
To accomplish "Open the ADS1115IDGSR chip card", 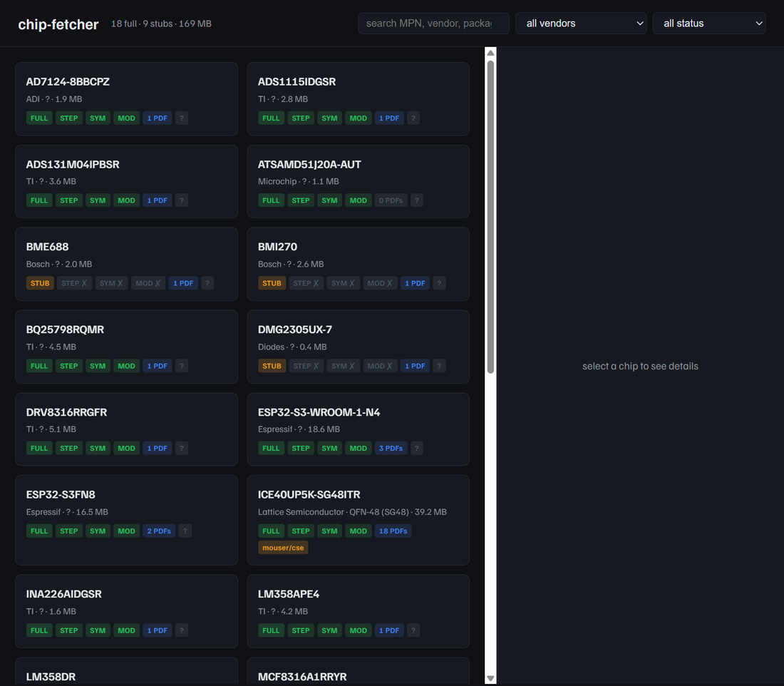I will [358, 99].
